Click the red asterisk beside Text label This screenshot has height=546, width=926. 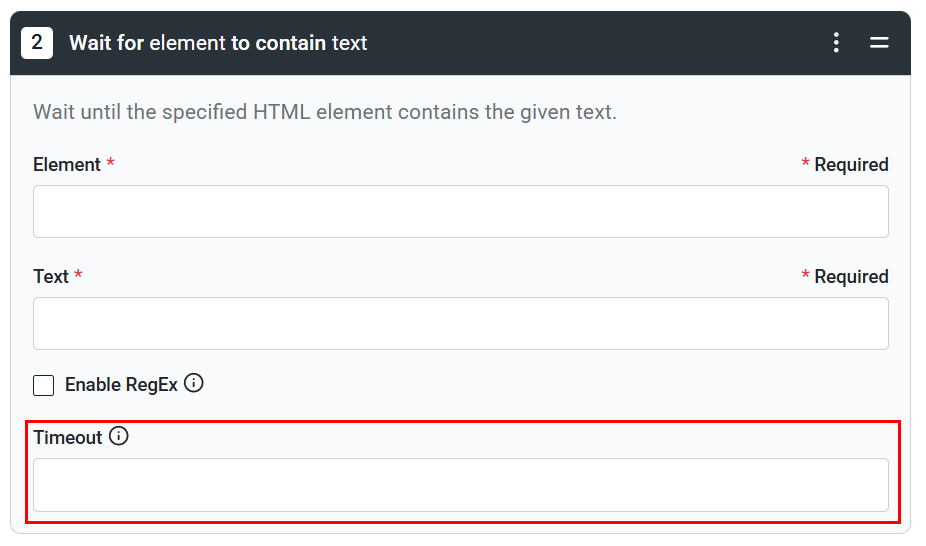pos(78,276)
